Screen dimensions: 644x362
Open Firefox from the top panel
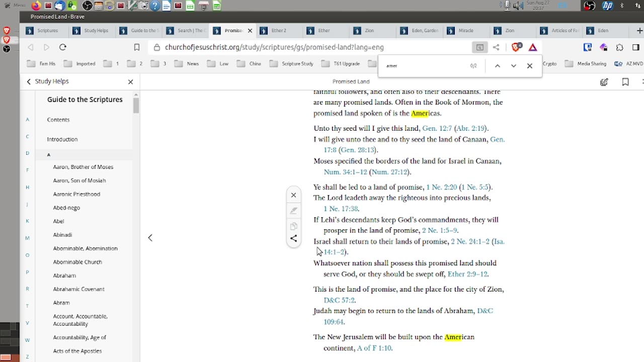[x=36, y=6]
